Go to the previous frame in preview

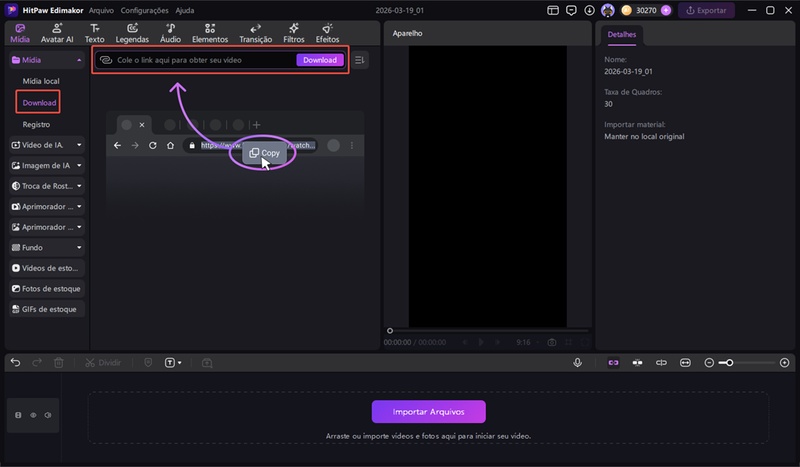pyautogui.click(x=465, y=342)
